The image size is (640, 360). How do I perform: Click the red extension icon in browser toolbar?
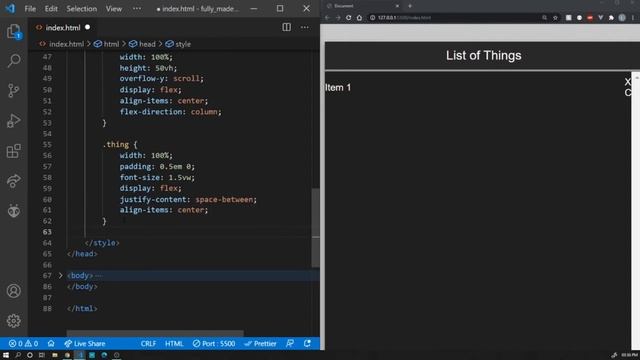coord(590,18)
